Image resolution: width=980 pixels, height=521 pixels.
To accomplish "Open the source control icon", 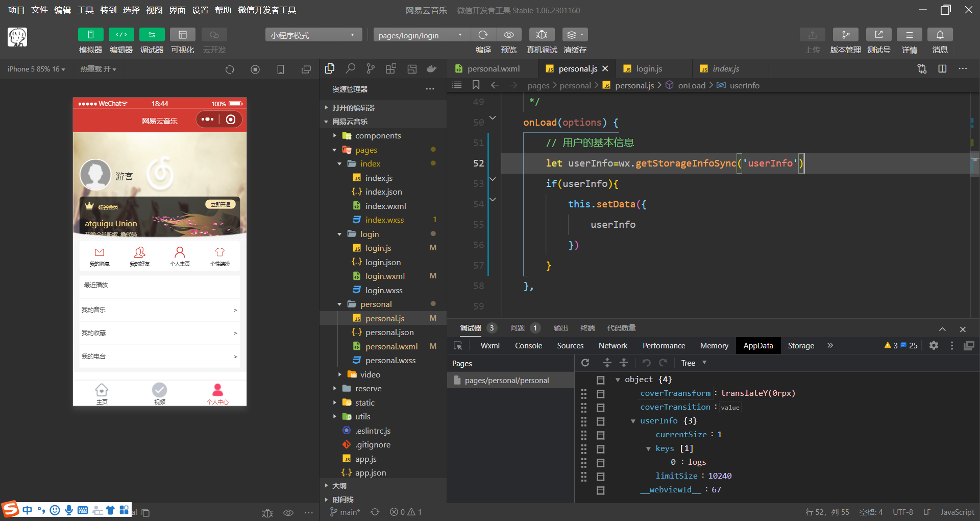I will (x=371, y=68).
